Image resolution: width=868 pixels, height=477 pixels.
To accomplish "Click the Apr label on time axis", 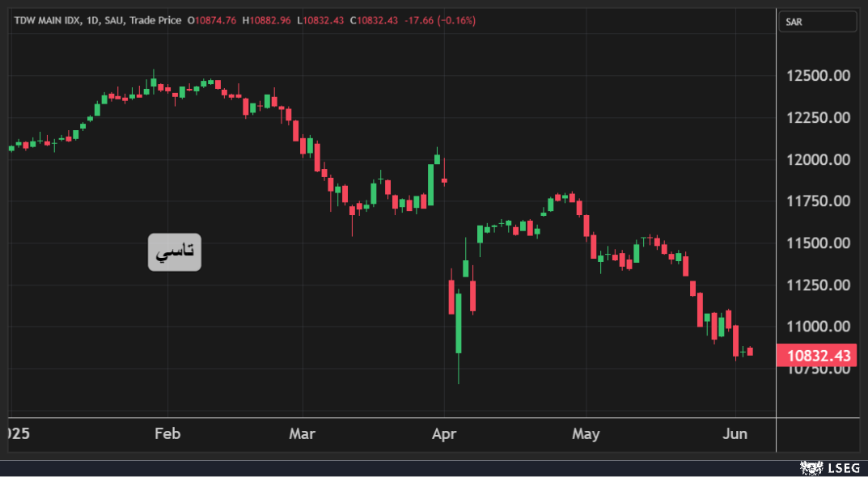I will pyautogui.click(x=444, y=434).
